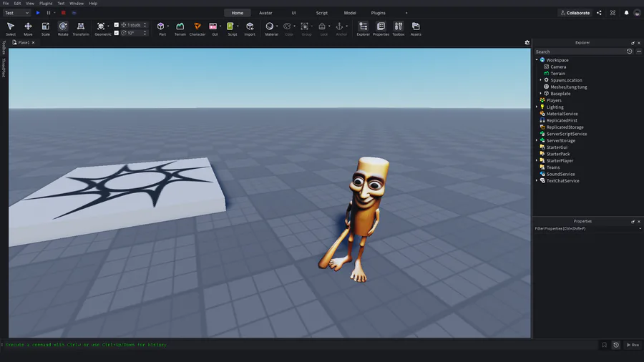Expand the ServerStorage node
Viewport: 644px width, 362px height.
click(537, 140)
